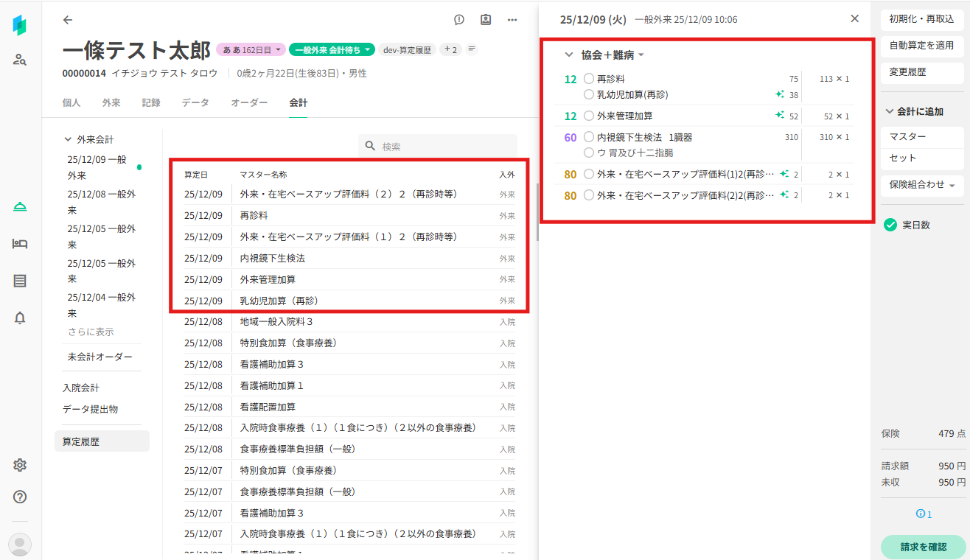Open the notifications bell in sidebar
Viewport: 970px width, 560px height.
20,318
